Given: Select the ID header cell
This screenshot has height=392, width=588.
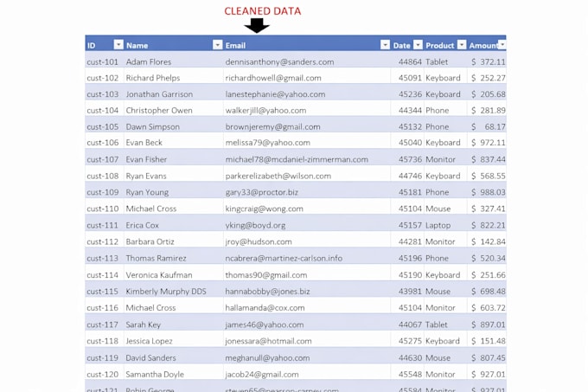Looking at the screenshot, I should (91, 45).
